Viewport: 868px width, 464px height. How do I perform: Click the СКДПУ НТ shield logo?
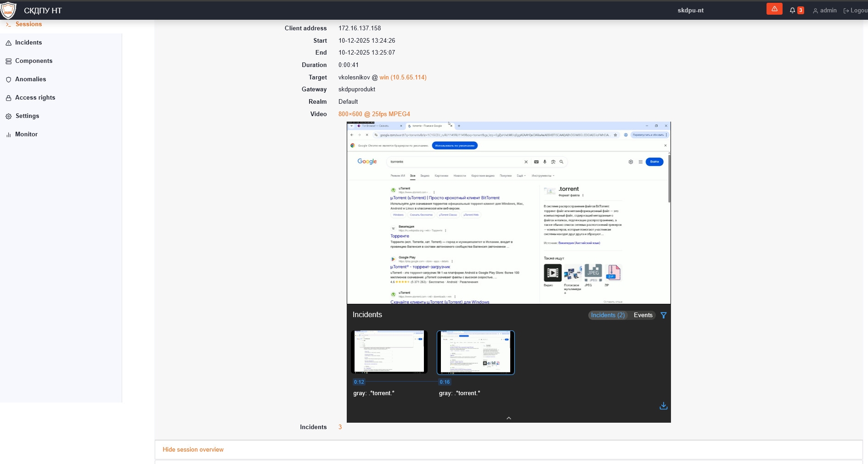[8, 10]
